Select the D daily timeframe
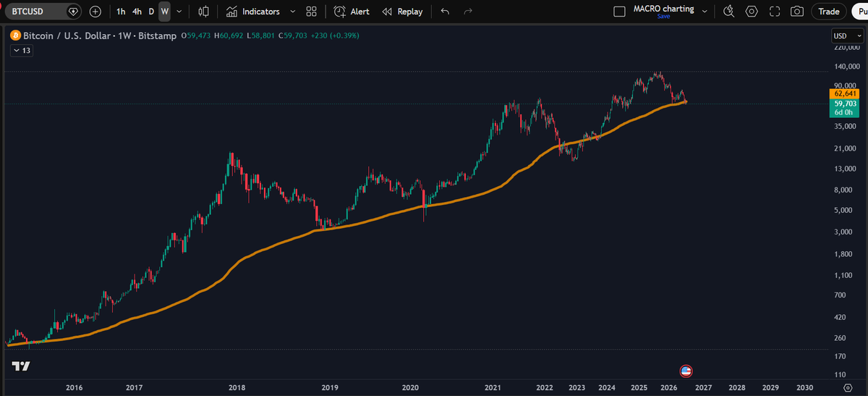Viewport: 868px width, 396px height. coord(151,12)
